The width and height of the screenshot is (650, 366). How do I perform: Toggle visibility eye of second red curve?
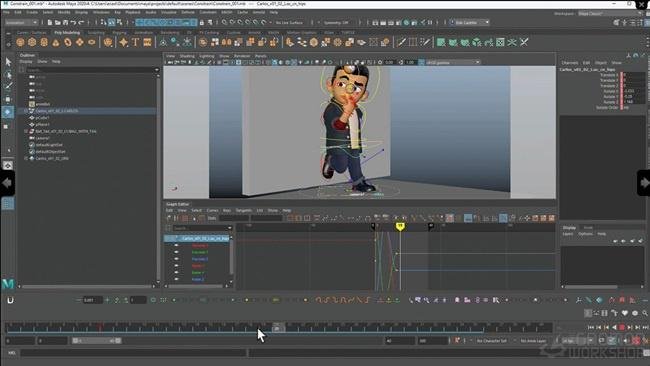[176, 266]
